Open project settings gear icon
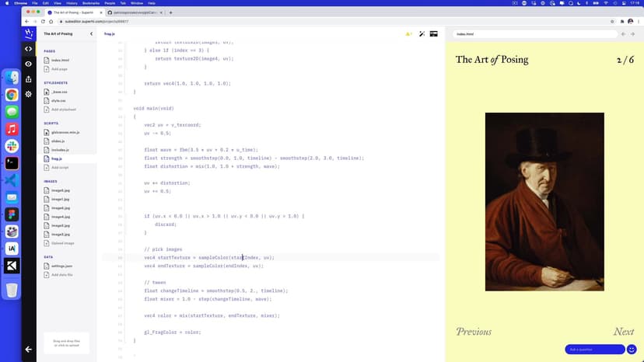This screenshot has height=362, width=644. (x=29, y=94)
